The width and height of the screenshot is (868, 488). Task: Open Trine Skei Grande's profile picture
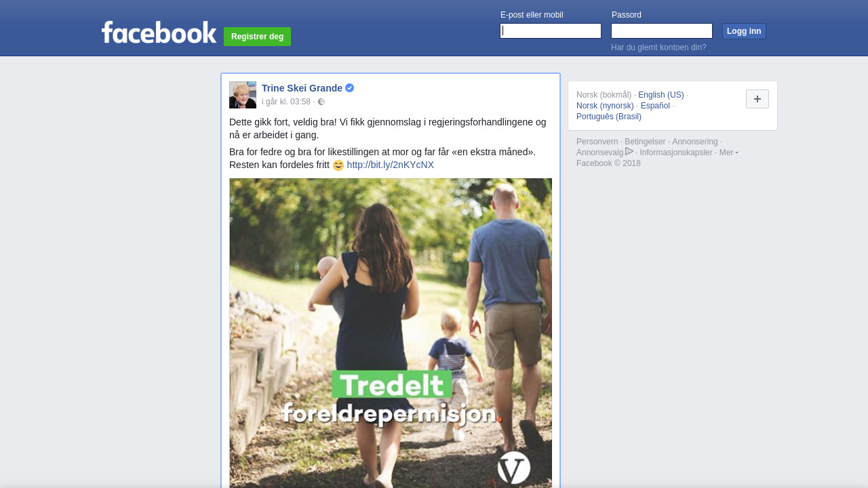(x=243, y=95)
